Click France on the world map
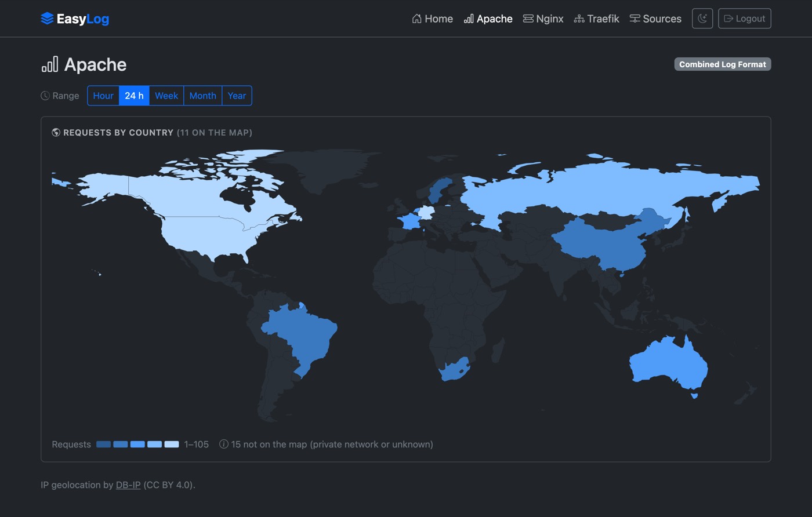The width and height of the screenshot is (812, 517). tap(410, 222)
